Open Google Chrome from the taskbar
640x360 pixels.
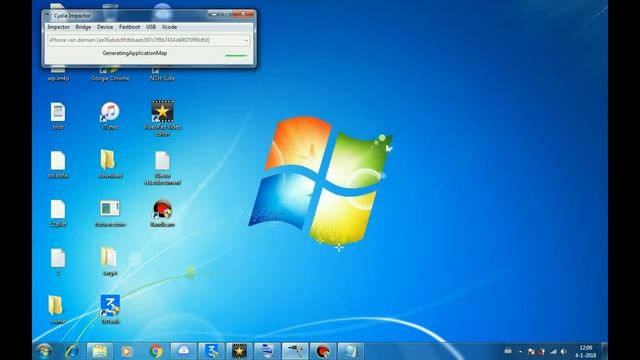pyautogui.click(x=156, y=351)
